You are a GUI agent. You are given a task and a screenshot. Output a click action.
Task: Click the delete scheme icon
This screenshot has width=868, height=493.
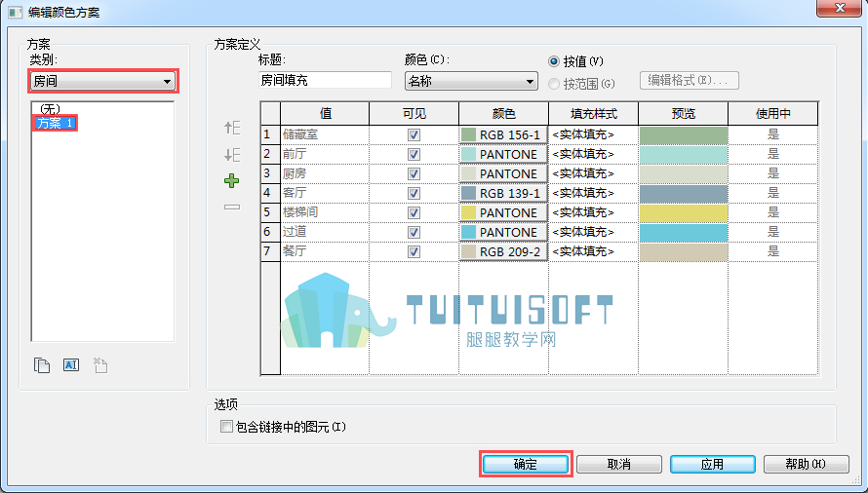[x=100, y=365]
